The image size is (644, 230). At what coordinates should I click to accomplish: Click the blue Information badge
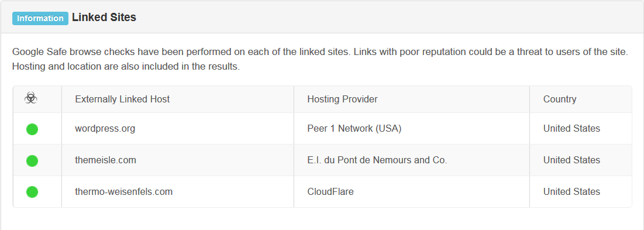pos(40,19)
